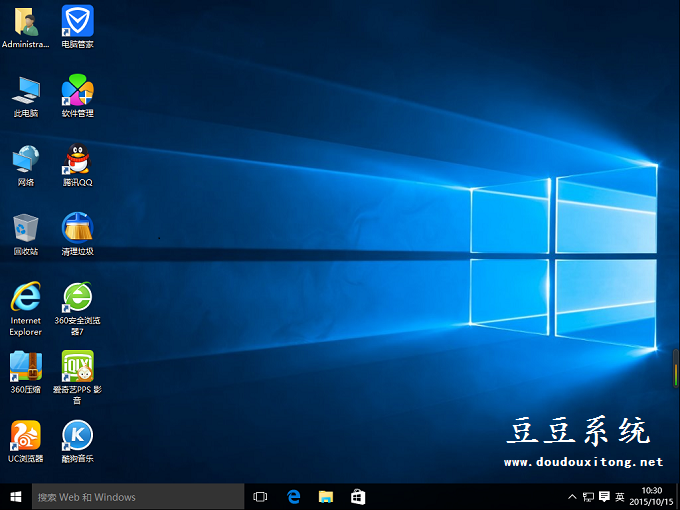Select the 360安全浏览器7 shortcut
The image size is (680, 510).
[77, 297]
